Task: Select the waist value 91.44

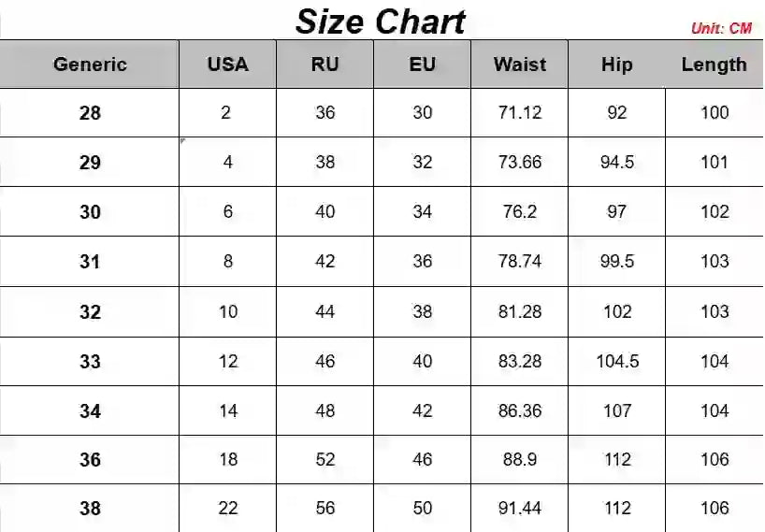Action: coord(520,508)
